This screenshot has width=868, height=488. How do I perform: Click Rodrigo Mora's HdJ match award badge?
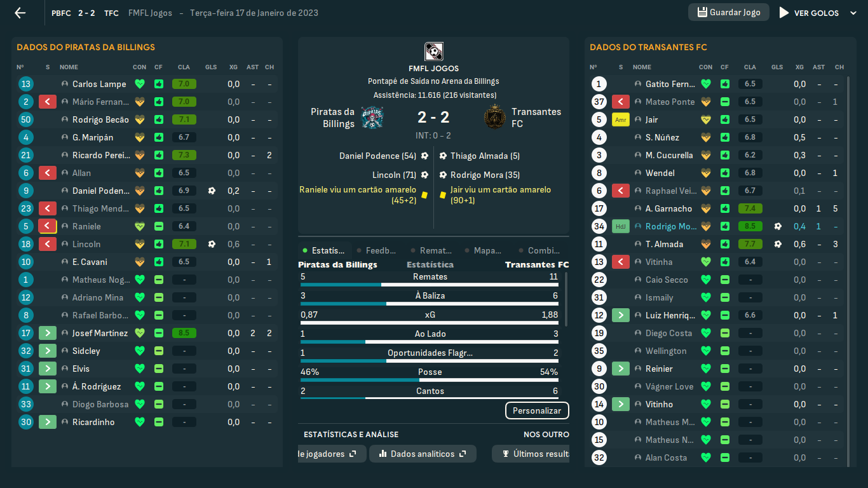[x=621, y=226]
